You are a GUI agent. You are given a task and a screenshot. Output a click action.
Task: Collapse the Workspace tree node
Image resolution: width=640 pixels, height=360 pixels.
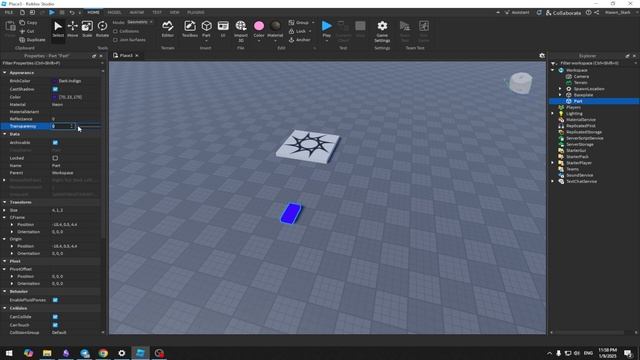(x=553, y=70)
